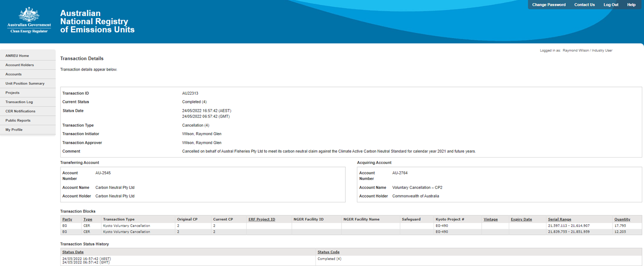Sort transaction blocks by Quantity column

pyautogui.click(x=622, y=220)
